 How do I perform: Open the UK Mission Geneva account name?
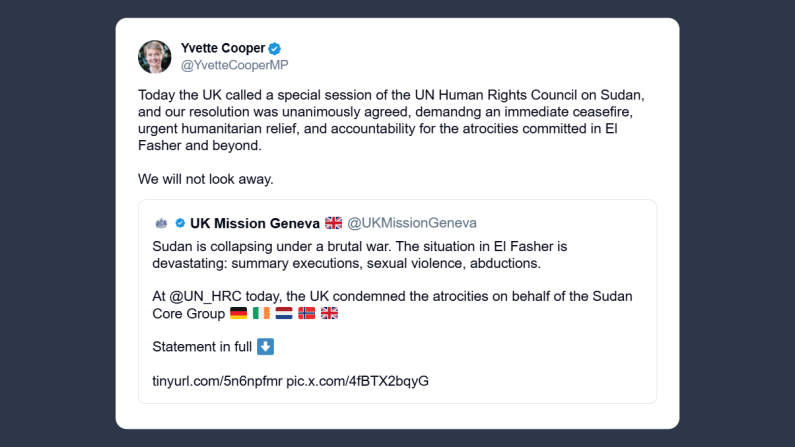(x=254, y=223)
